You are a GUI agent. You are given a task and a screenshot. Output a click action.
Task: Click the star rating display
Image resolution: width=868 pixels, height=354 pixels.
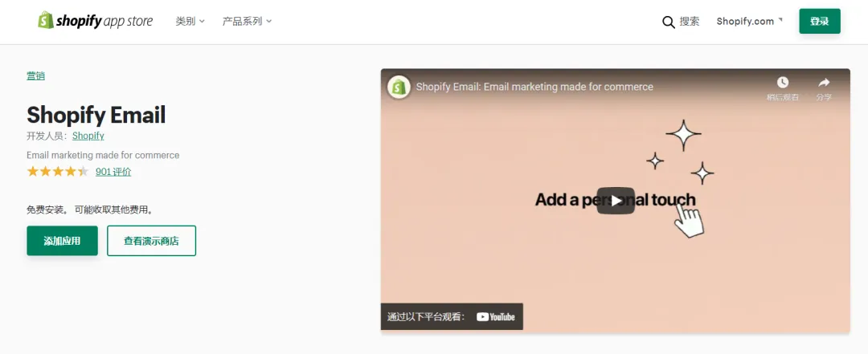pos(58,172)
